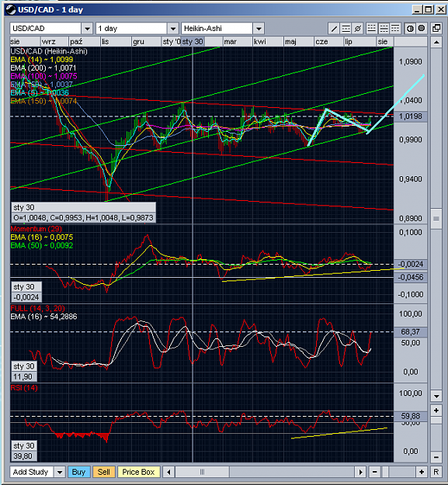Click the 68,37 stochastic value tag

411,332
